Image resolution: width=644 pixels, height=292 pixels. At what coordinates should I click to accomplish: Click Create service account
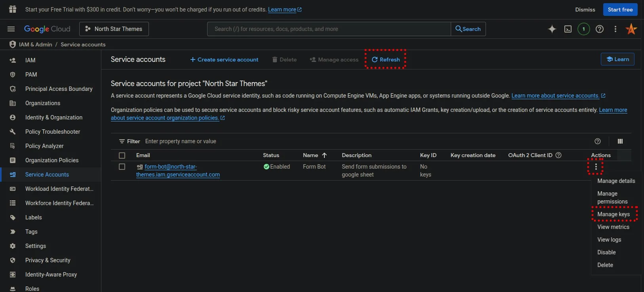click(x=224, y=60)
